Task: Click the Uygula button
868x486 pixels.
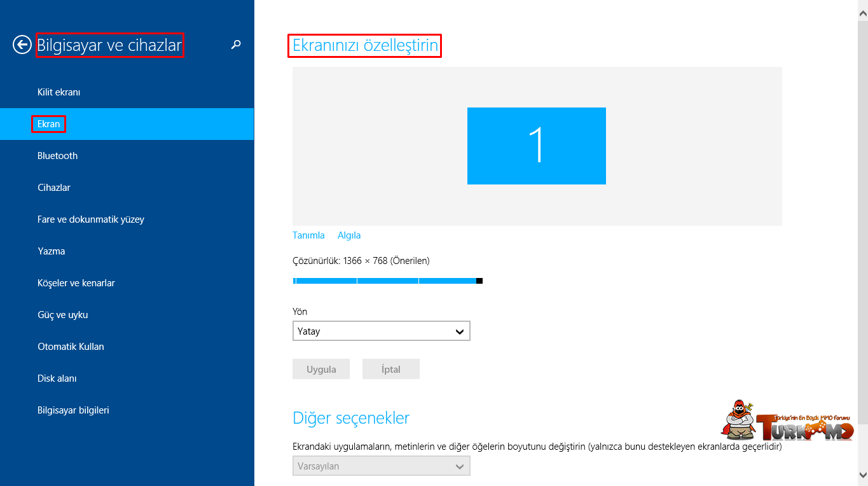Action: [321, 369]
